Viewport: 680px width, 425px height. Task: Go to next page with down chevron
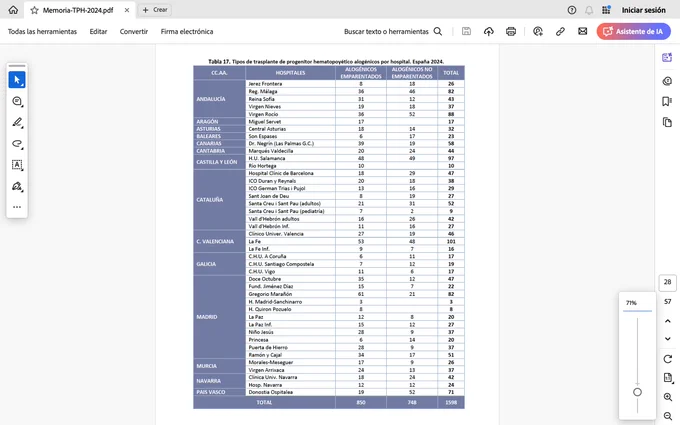coord(667,339)
